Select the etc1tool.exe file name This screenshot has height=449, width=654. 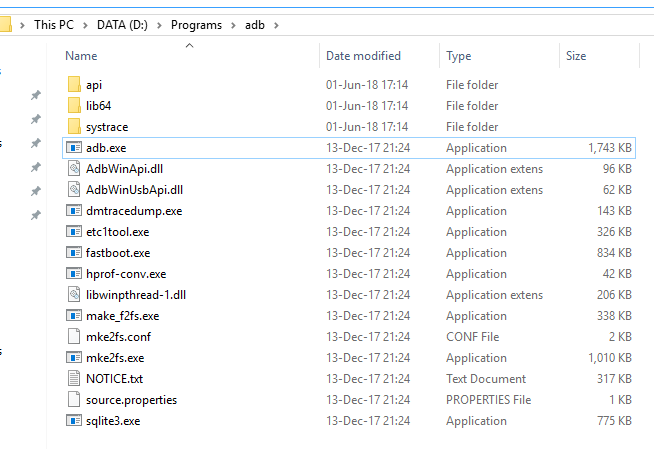click(x=118, y=232)
